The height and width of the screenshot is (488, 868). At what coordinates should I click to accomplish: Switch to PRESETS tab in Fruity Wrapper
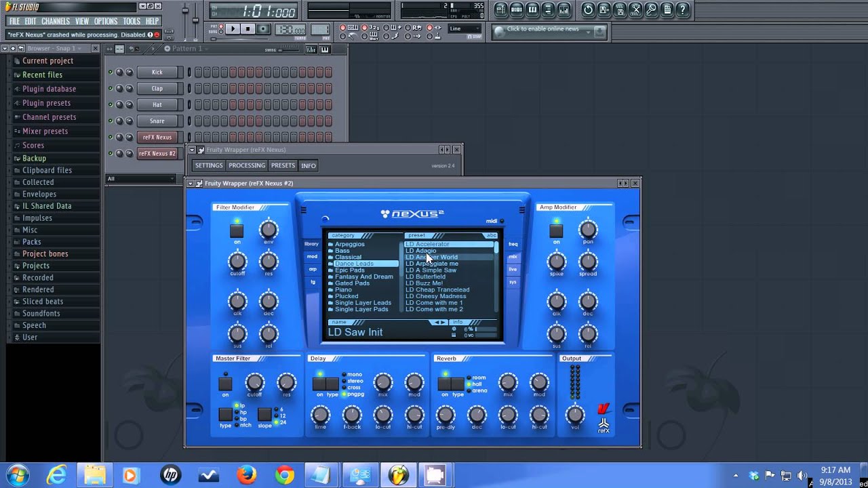[283, 165]
